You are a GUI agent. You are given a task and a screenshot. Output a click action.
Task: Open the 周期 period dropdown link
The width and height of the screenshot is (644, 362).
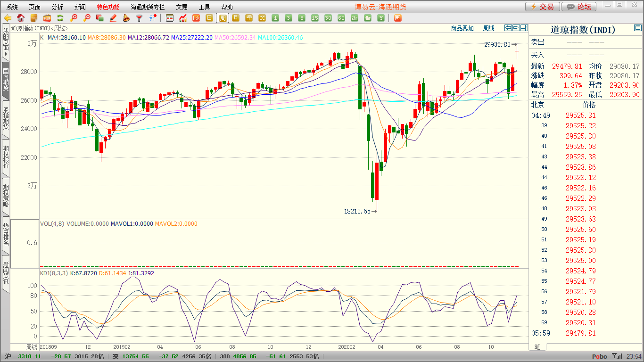click(489, 28)
